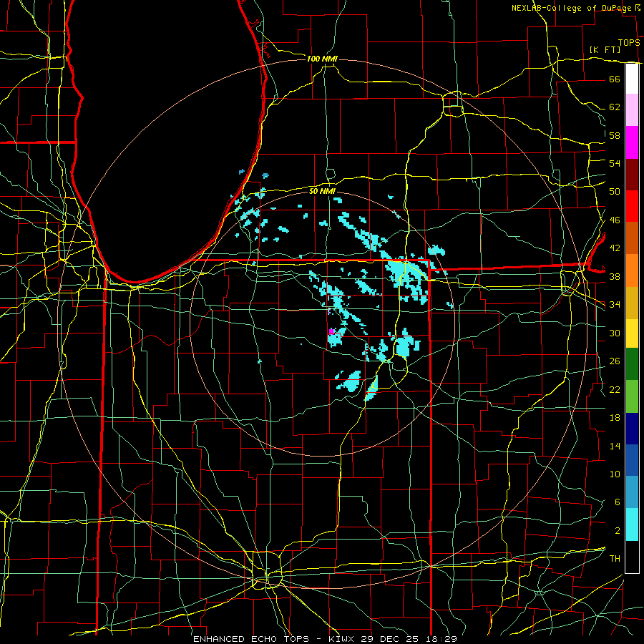
Task: Click the legend value 30
Action: (615, 333)
